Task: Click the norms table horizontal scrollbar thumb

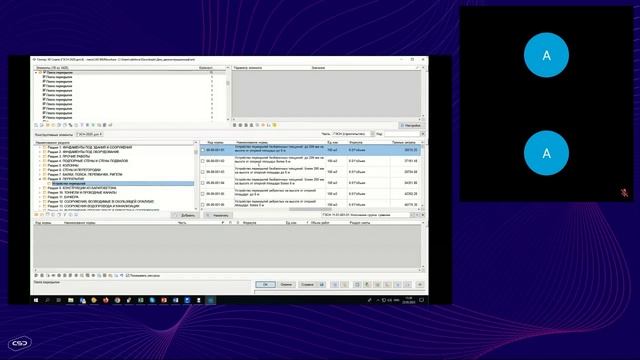Action: (310, 209)
